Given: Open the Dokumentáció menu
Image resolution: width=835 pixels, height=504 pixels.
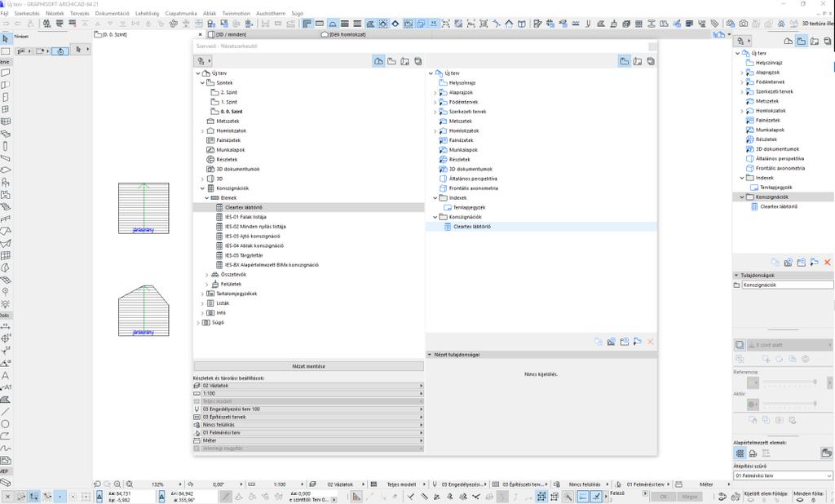Looking at the screenshot, I should click(x=113, y=13).
